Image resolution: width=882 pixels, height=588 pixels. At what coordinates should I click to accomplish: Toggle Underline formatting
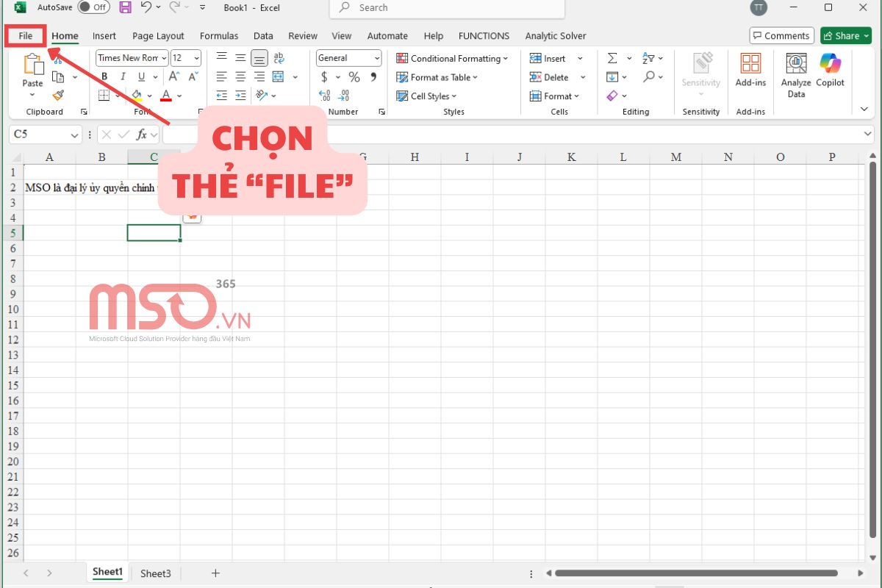click(141, 76)
